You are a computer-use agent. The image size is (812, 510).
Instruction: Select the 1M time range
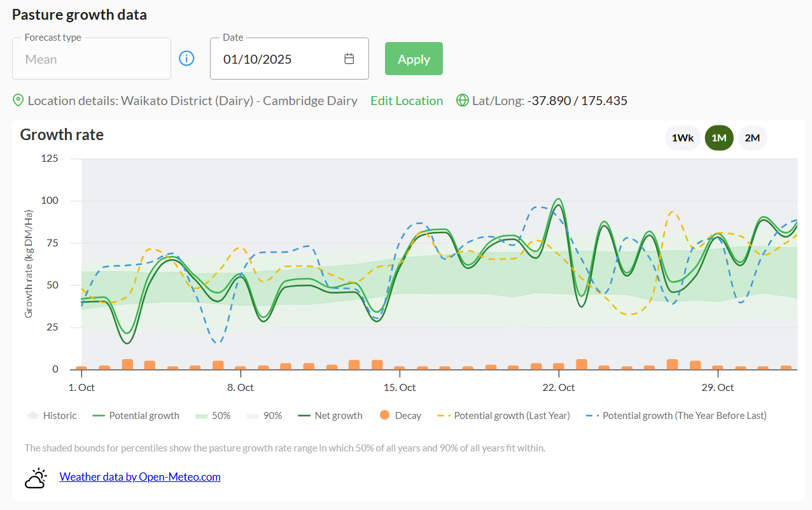(719, 138)
